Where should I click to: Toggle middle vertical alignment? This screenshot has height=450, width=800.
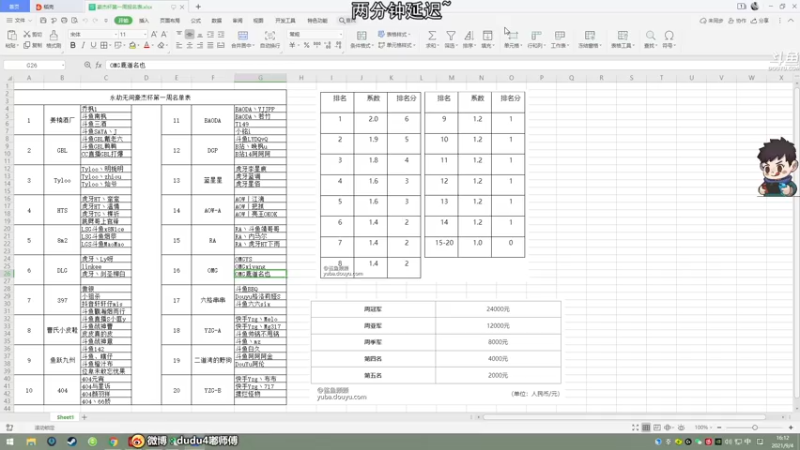tap(189, 34)
